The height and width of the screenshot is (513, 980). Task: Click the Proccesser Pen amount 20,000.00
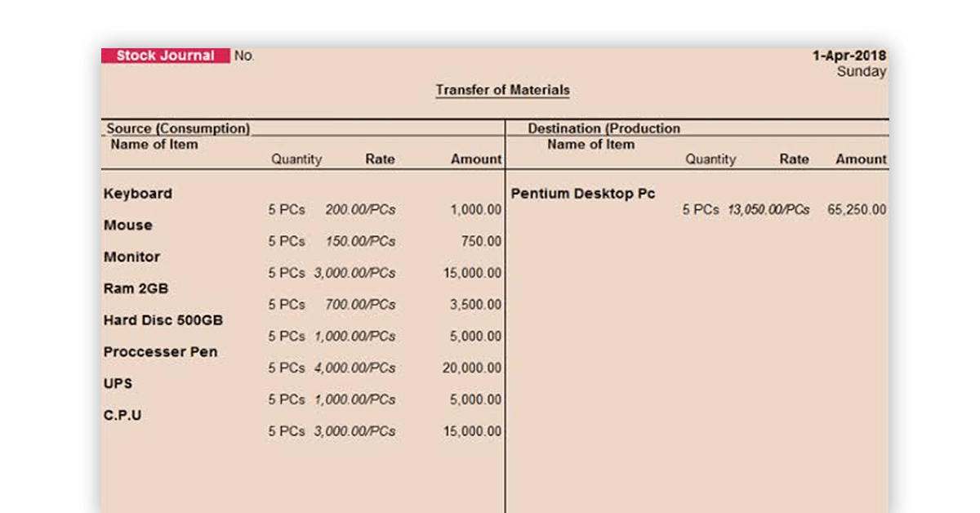pyautogui.click(x=472, y=368)
